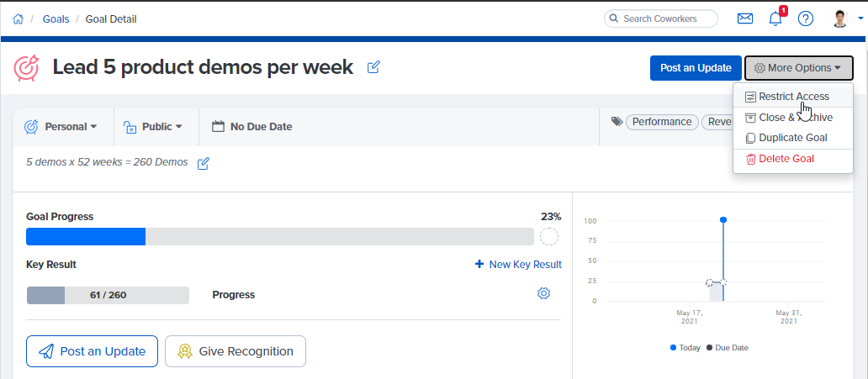Click the 61 / 260 progress bar
Viewport: 868px width, 379px height.
pyautogui.click(x=108, y=295)
